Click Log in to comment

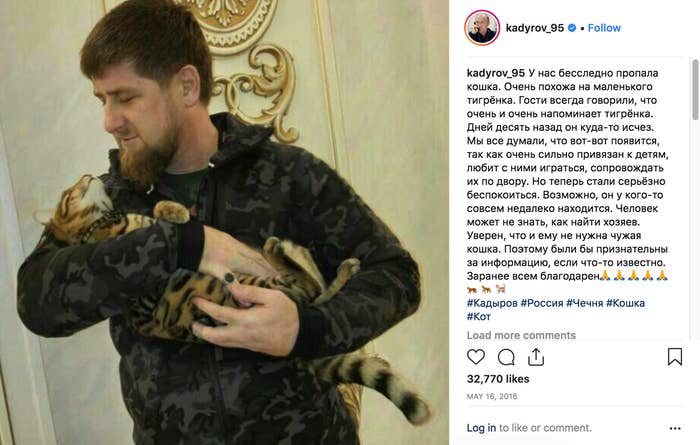(x=481, y=428)
